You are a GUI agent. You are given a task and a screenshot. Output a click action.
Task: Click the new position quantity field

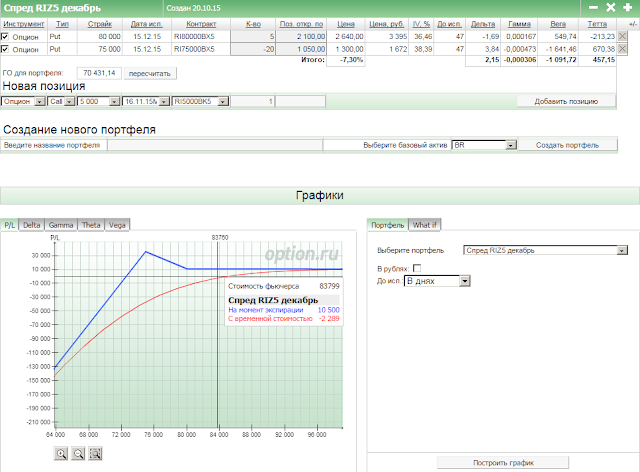tap(252, 101)
